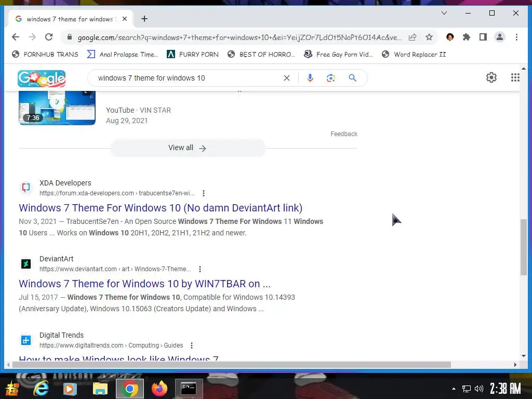The width and height of the screenshot is (532, 399).
Task: Clear the search box text
Action: click(x=287, y=78)
